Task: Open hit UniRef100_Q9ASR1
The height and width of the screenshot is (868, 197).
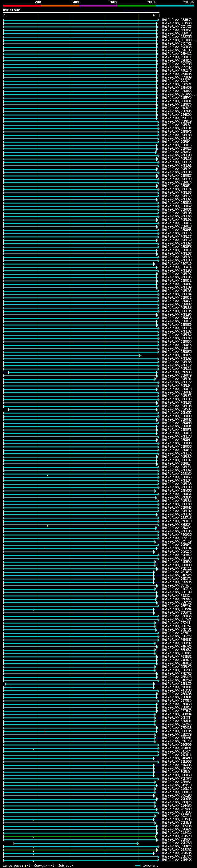Action: (x=176, y=84)
